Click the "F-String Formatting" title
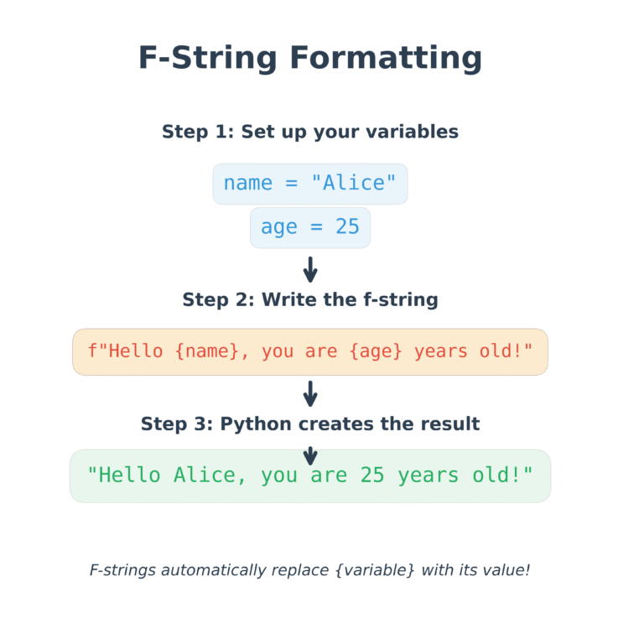The image size is (644, 644). click(310, 59)
